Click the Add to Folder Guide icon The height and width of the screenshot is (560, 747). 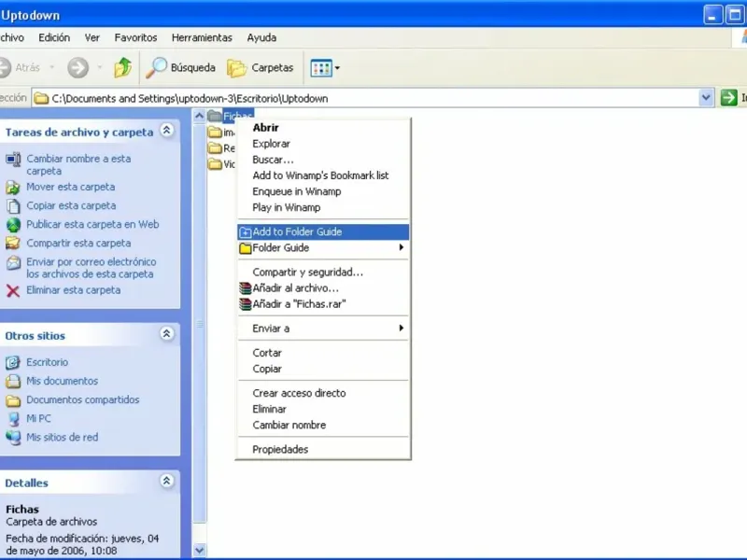point(246,232)
